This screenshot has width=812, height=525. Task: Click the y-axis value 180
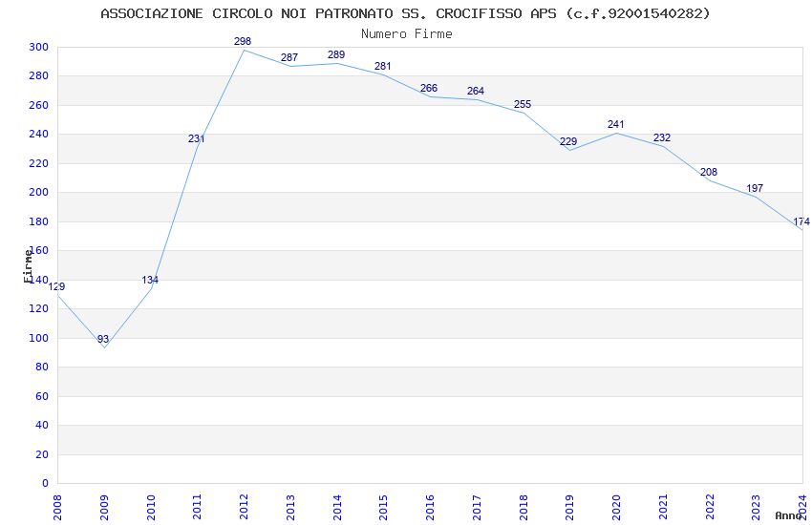pyautogui.click(x=39, y=221)
